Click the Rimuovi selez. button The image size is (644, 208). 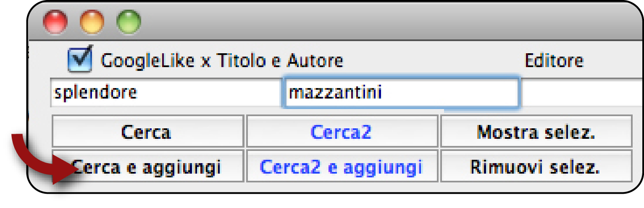[536, 166]
